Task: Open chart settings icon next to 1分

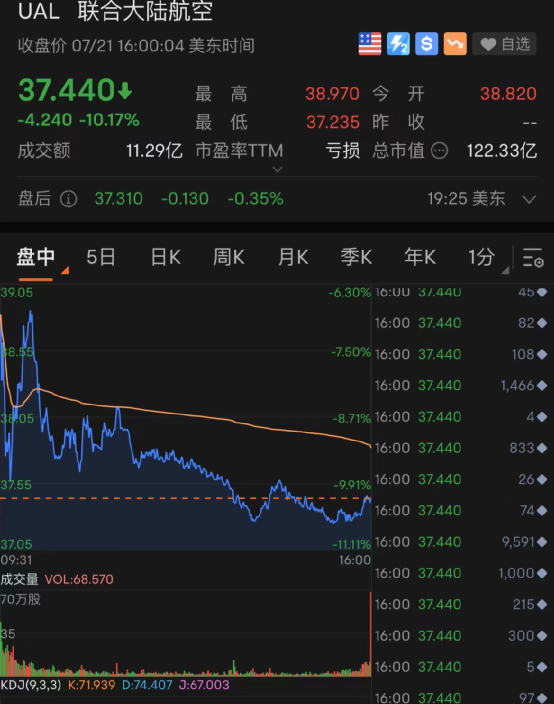Action: pos(533,258)
